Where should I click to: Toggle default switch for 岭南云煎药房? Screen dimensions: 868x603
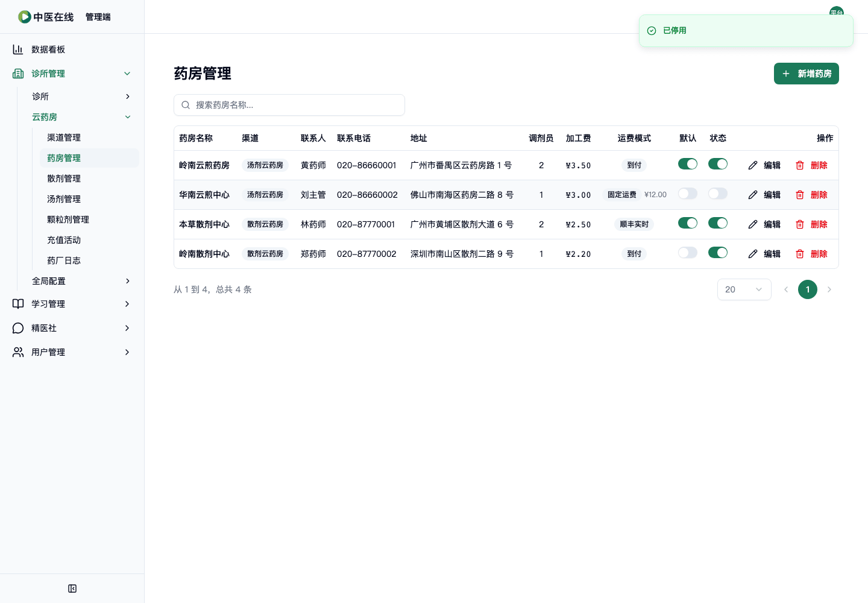(x=688, y=164)
